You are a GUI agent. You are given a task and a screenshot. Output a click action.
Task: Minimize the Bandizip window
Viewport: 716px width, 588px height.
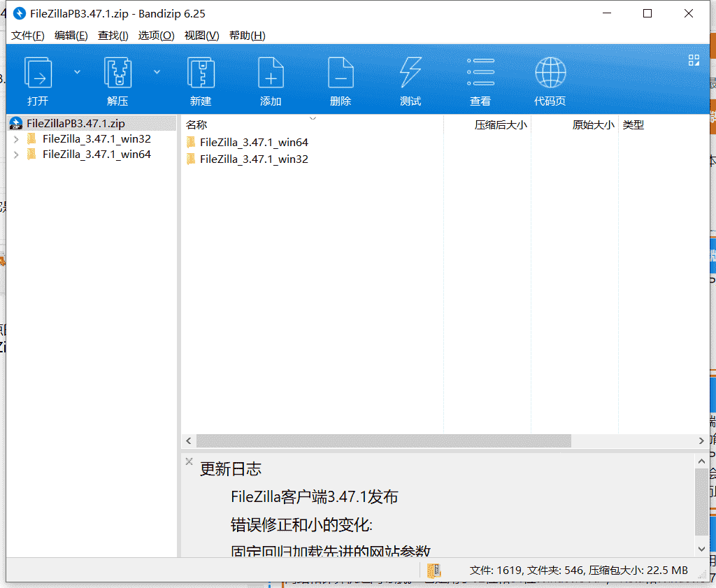click(x=607, y=14)
